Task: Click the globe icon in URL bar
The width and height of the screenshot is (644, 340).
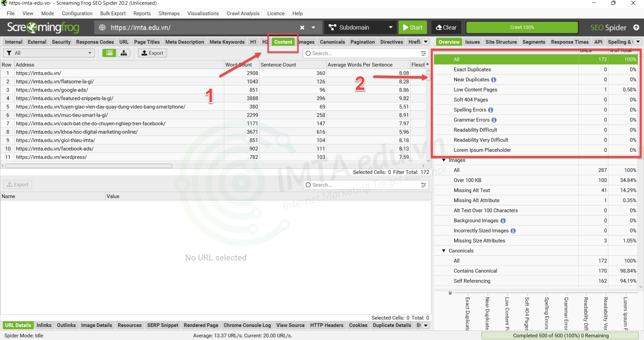Action: coord(102,27)
